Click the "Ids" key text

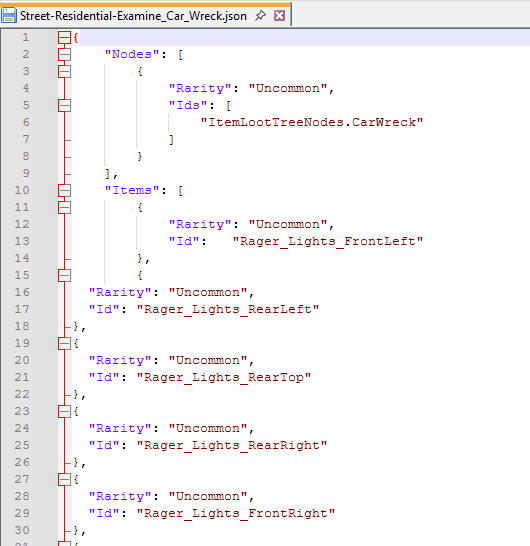pyautogui.click(x=188, y=105)
